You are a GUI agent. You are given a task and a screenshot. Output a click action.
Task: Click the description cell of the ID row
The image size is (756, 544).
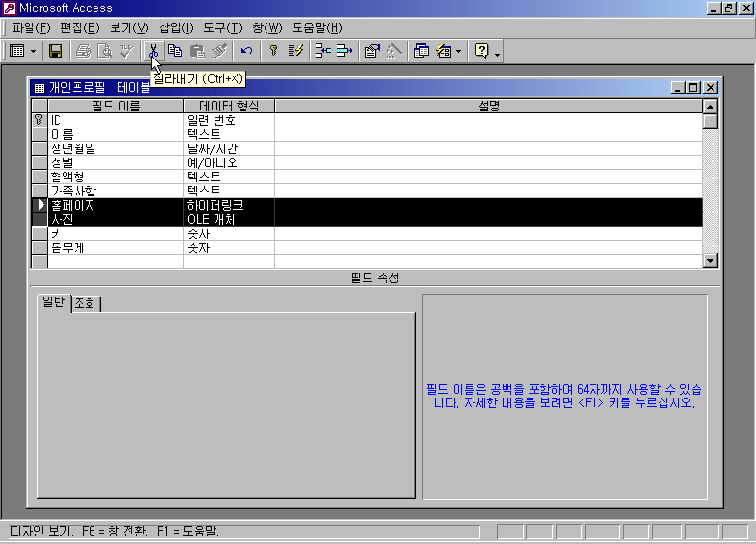tap(489, 120)
